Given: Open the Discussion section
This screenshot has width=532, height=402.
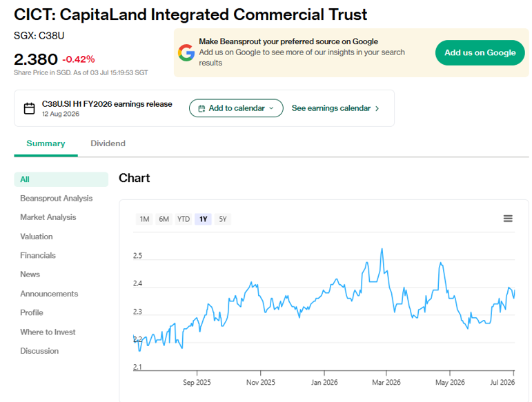Looking at the screenshot, I should [x=39, y=351].
